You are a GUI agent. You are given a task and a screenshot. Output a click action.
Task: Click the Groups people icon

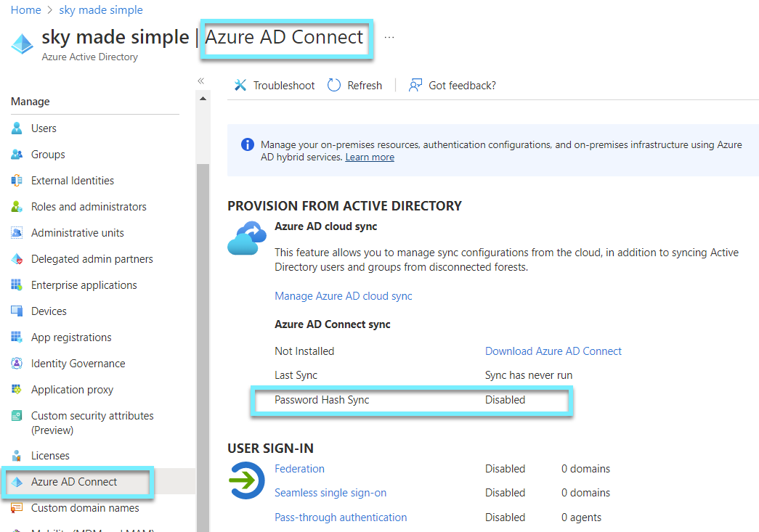(16, 154)
